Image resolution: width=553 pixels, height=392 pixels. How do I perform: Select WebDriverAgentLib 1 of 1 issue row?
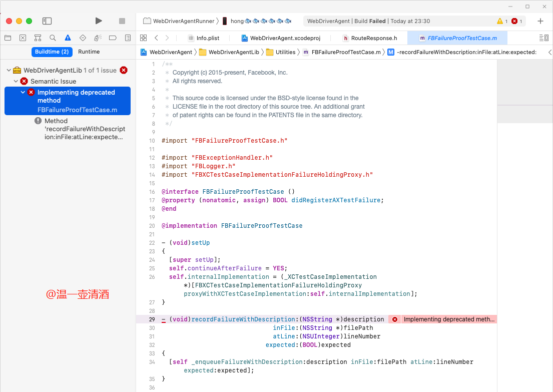pos(68,70)
